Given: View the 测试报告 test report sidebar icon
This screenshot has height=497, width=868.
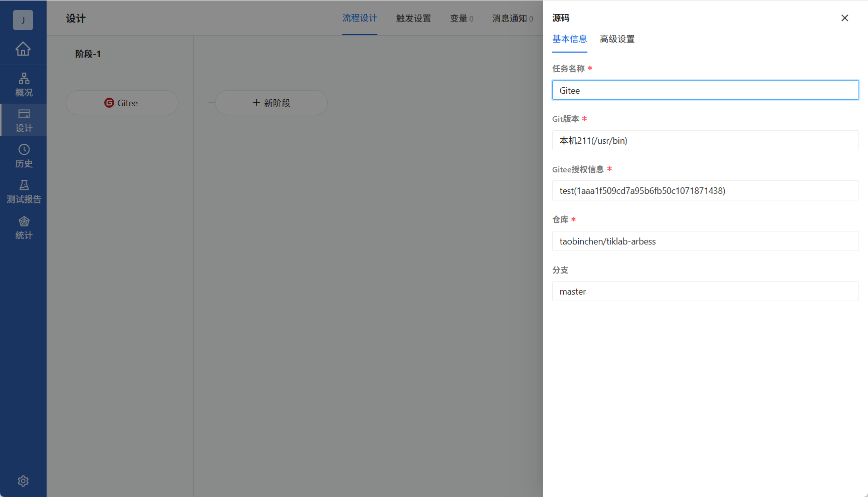Looking at the screenshot, I should pyautogui.click(x=23, y=192).
